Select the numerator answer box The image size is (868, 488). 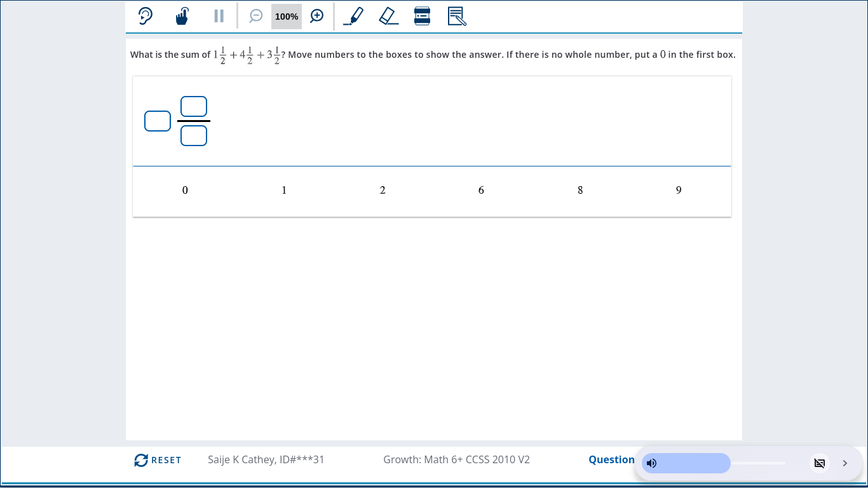click(194, 106)
